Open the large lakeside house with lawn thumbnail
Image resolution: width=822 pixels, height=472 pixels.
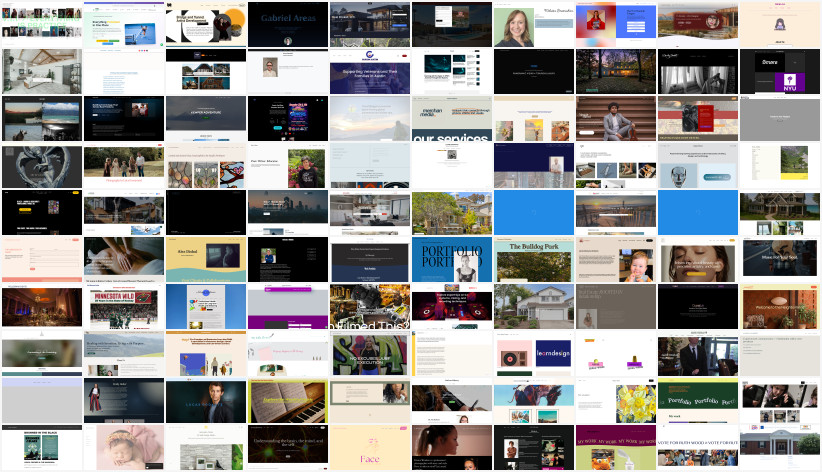(780, 212)
